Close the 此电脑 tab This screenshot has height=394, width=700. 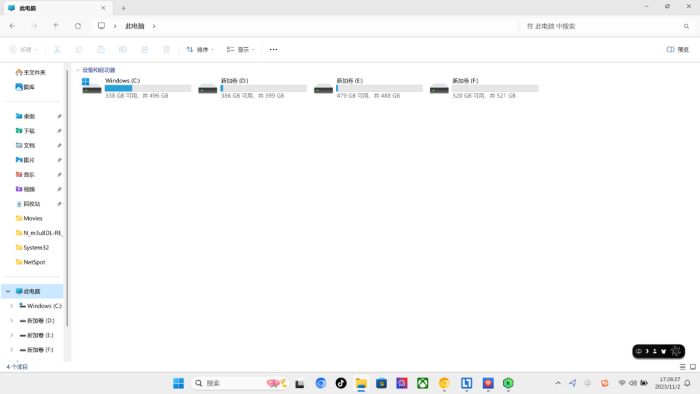click(x=103, y=8)
